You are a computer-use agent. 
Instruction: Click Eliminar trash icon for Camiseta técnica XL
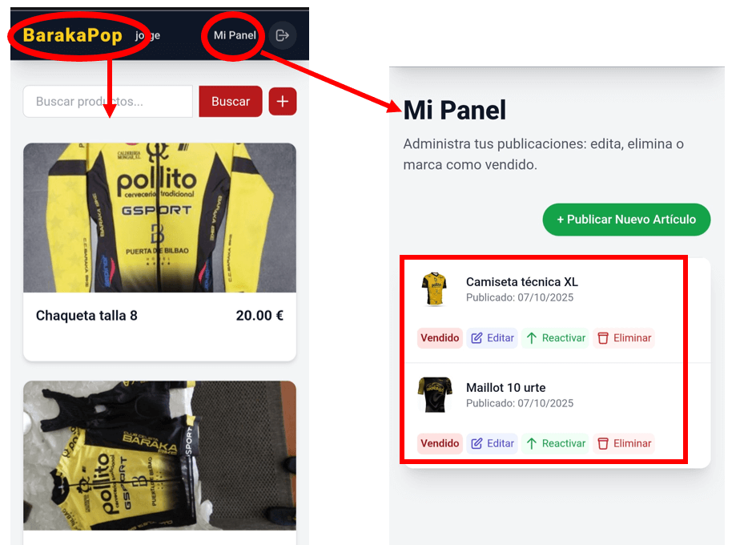click(x=603, y=338)
